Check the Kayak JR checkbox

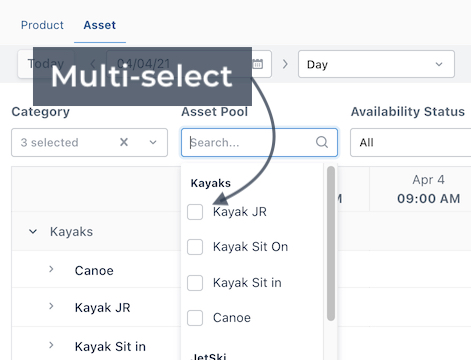coord(195,212)
